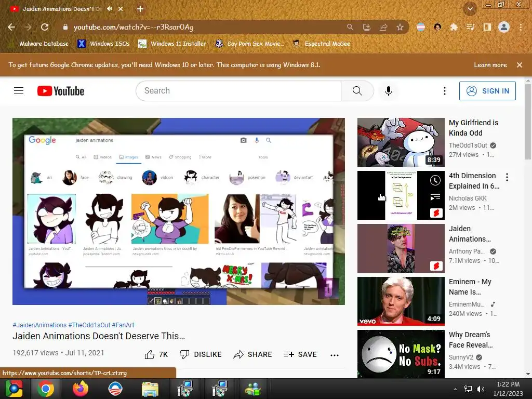Click the video player area

click(179, 211)
